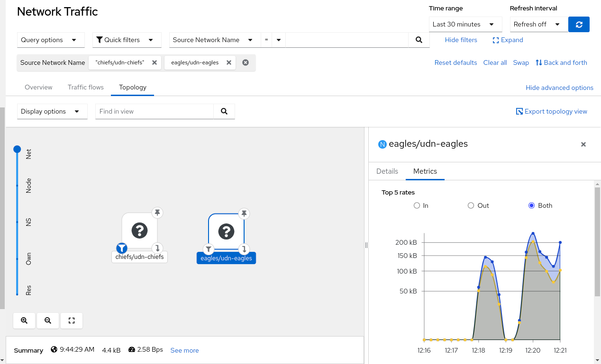Expand the Display options dropdown
The width and height of the screenshot is (601, 364).
coord(52,112)
